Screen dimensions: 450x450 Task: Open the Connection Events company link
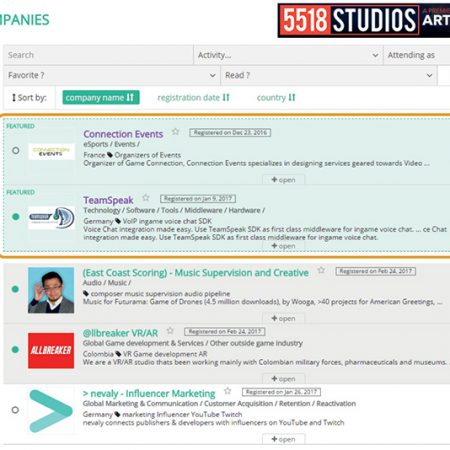pos(123,134)
